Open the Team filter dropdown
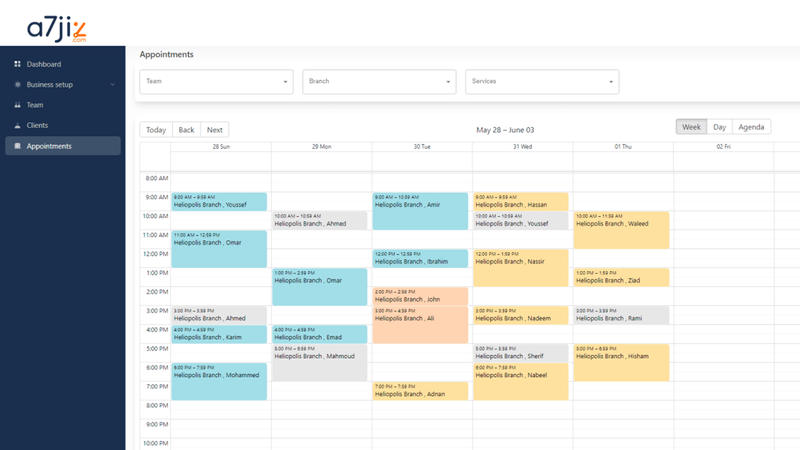Image resolution: width=800 pixels, height=450 pixels. pos(216,82)
